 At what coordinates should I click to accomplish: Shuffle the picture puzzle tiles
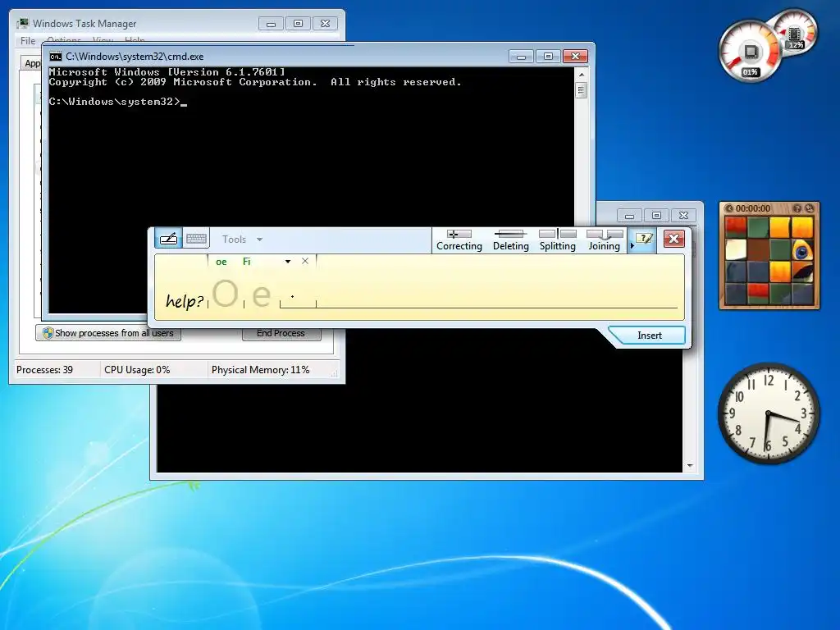click(x=810, y=208)
